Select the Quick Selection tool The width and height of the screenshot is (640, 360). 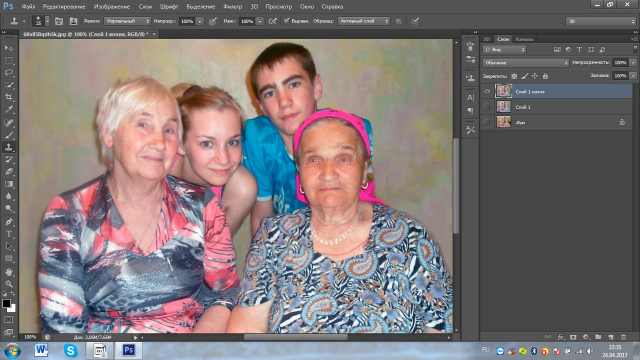[9, 85]
